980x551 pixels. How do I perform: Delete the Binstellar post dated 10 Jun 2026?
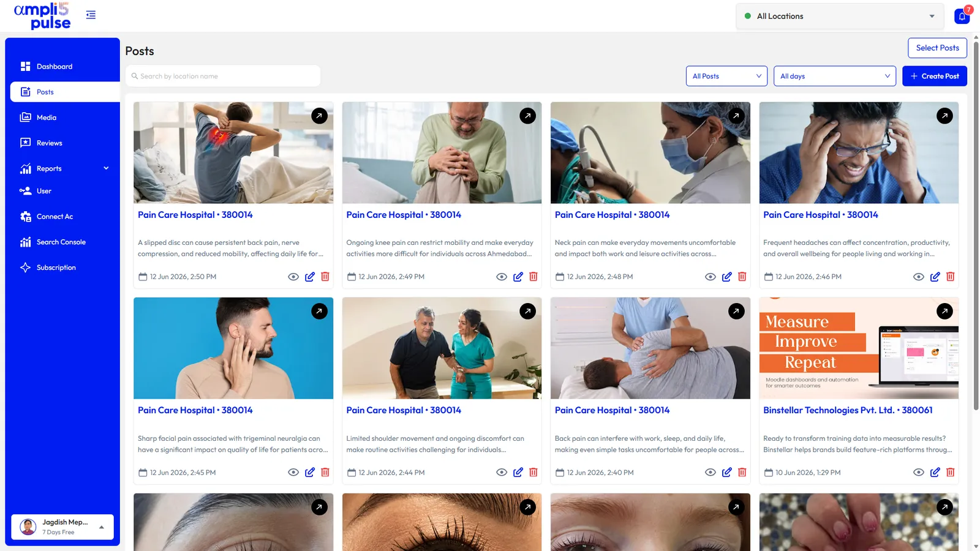coord(951,473)
